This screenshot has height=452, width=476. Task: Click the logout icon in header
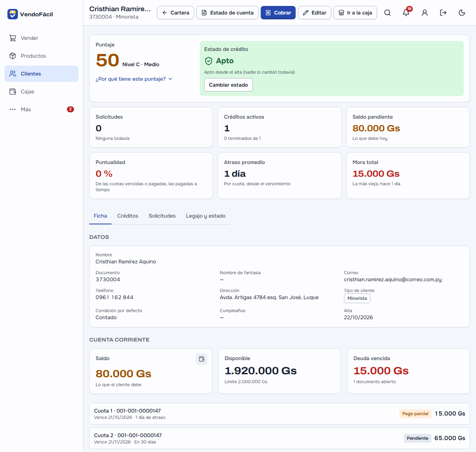[x=443, y=13]
